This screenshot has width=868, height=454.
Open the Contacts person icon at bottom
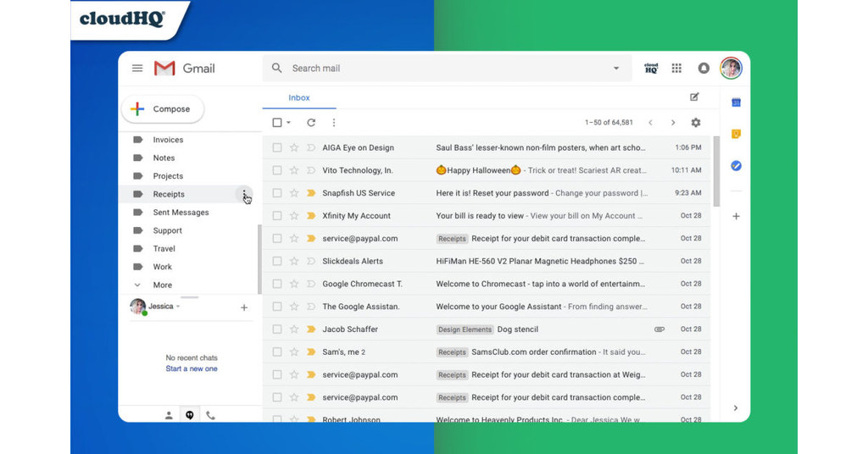tap(169, 415)
